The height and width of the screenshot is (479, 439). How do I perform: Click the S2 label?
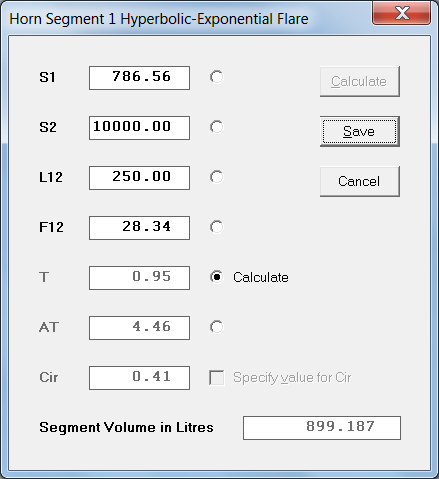coord(48,127)
